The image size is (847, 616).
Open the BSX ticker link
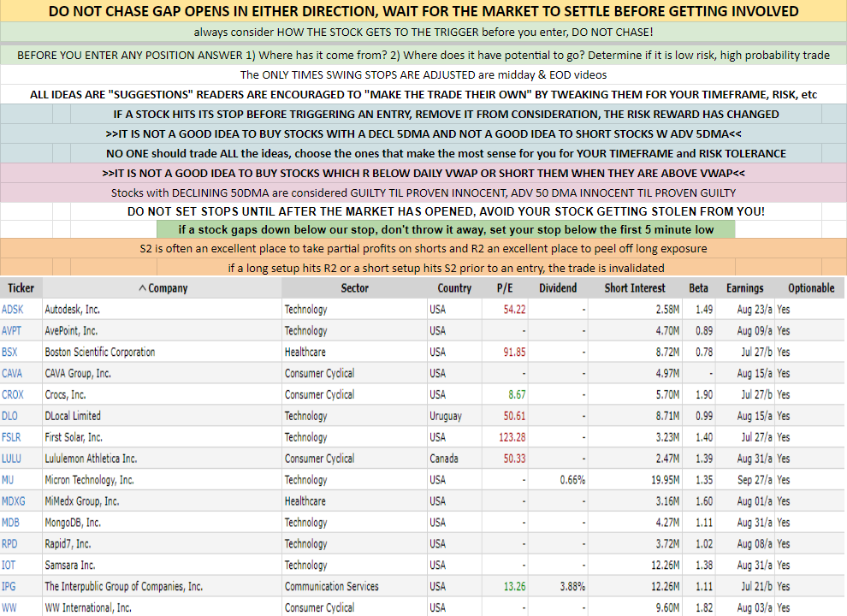tap(9, 352)
